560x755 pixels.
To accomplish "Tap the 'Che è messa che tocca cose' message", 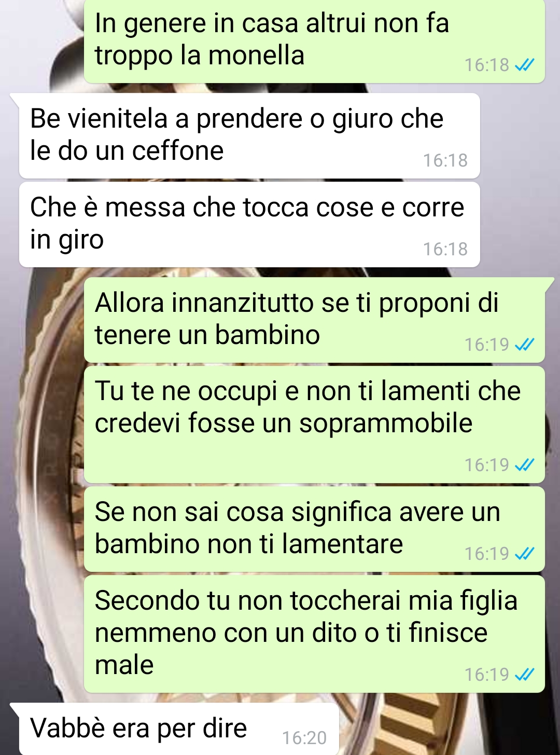I will point(249,224).
